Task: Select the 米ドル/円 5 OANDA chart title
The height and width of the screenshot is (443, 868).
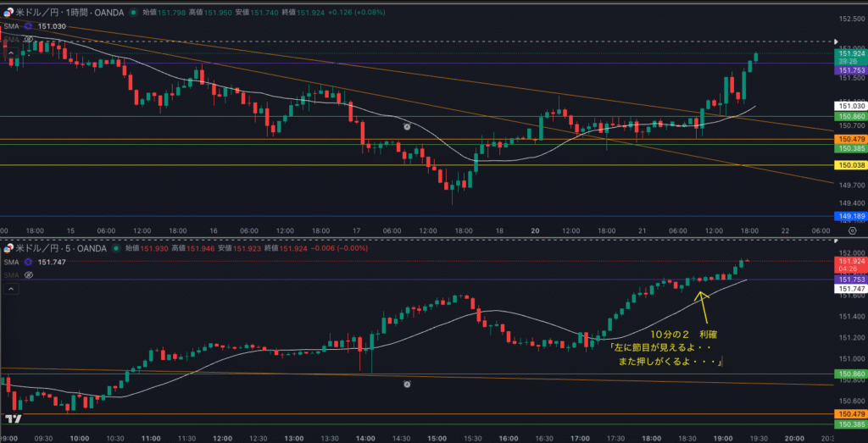Action: point(58,248)
